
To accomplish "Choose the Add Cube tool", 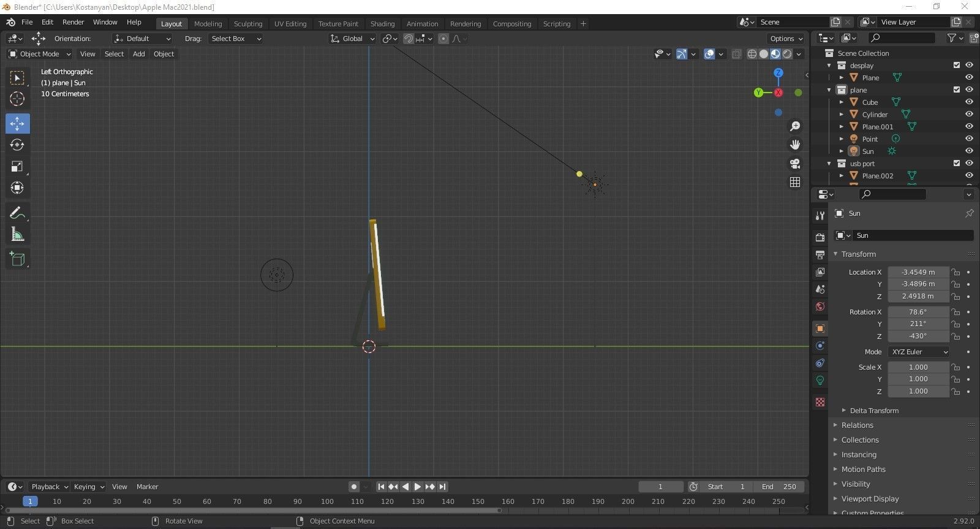I will pos(17,259).
